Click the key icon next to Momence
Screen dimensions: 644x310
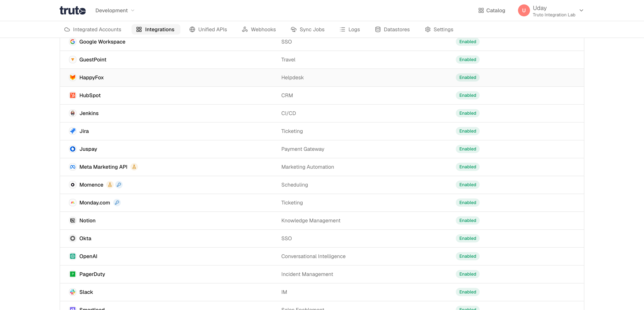point(119,185)
